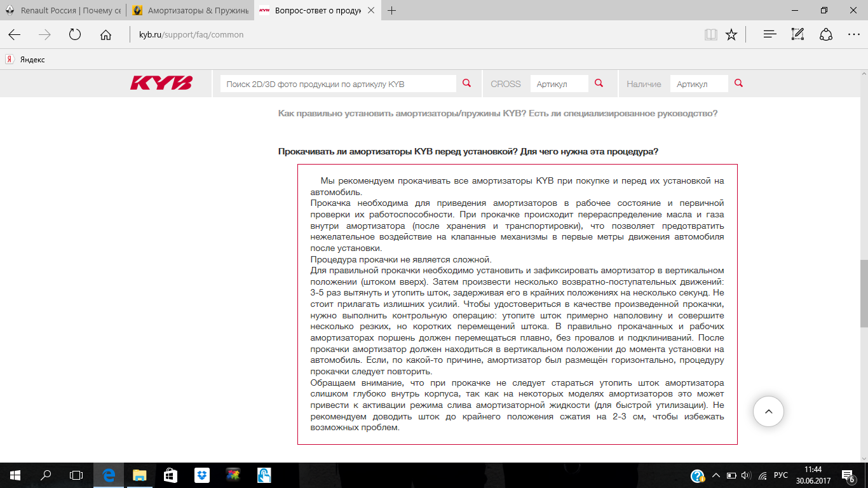Switch input language РУС
This screenshot has width=868, height=488.
click(x=782, y=475)
